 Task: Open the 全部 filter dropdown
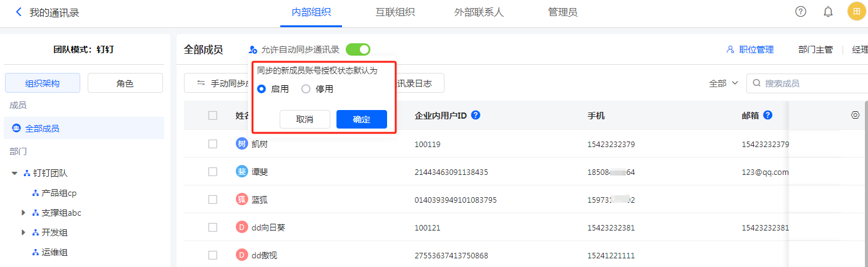coord(724,83)
